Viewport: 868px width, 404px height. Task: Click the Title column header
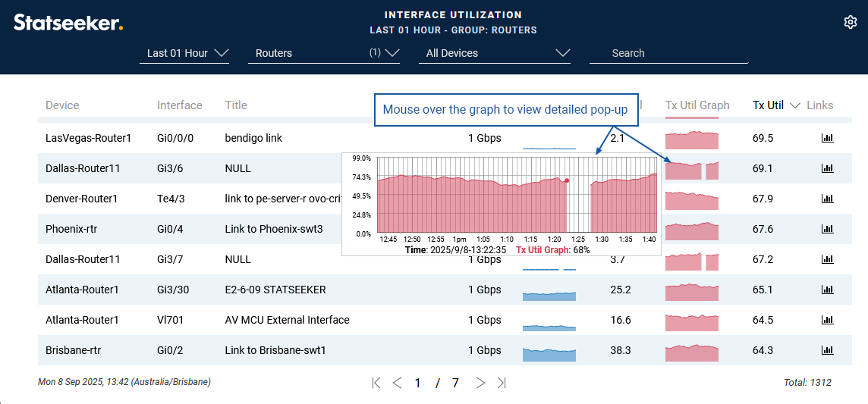pyautogui.click(x=236, y=105)
